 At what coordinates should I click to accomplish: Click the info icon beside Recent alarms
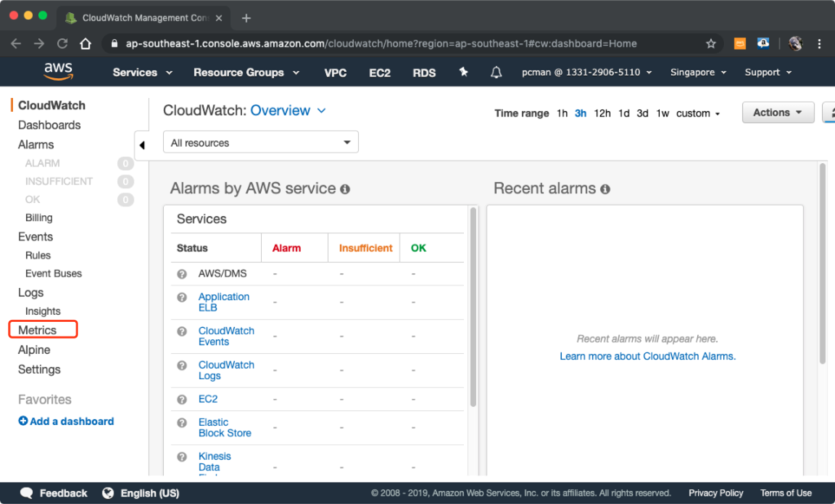point(605,189)
